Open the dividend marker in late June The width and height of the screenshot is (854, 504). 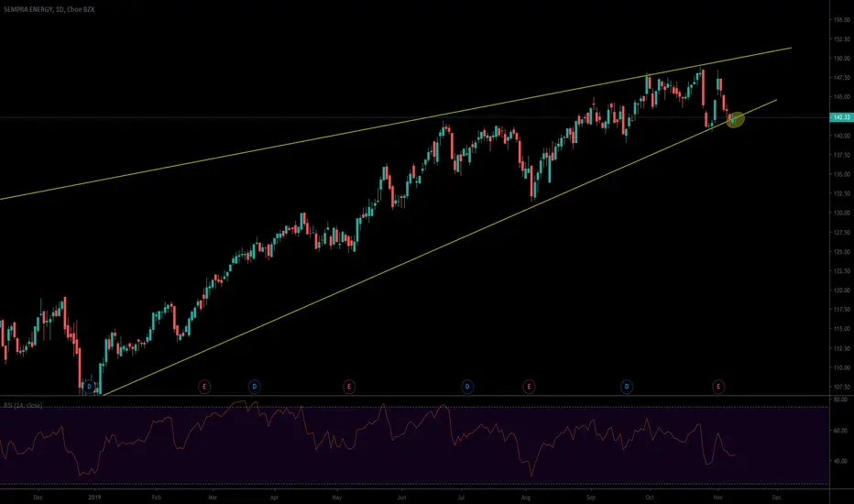(467, 387)
